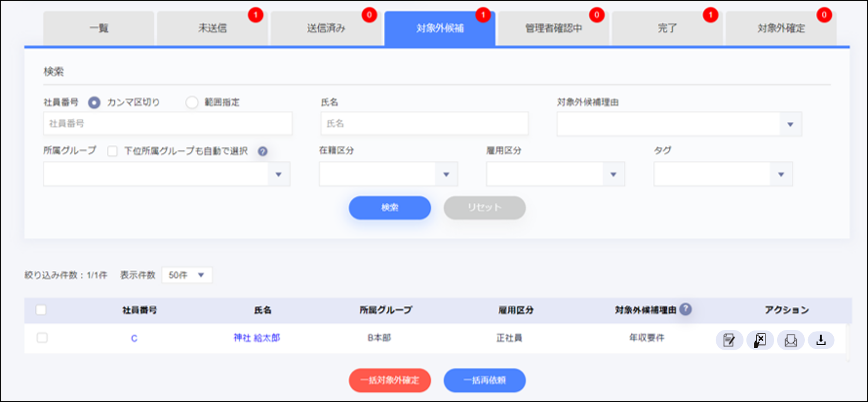The width and height of the screenshot is (868, 402).
Task: Open the タグ dropdown
Action: tap(781, 174)
